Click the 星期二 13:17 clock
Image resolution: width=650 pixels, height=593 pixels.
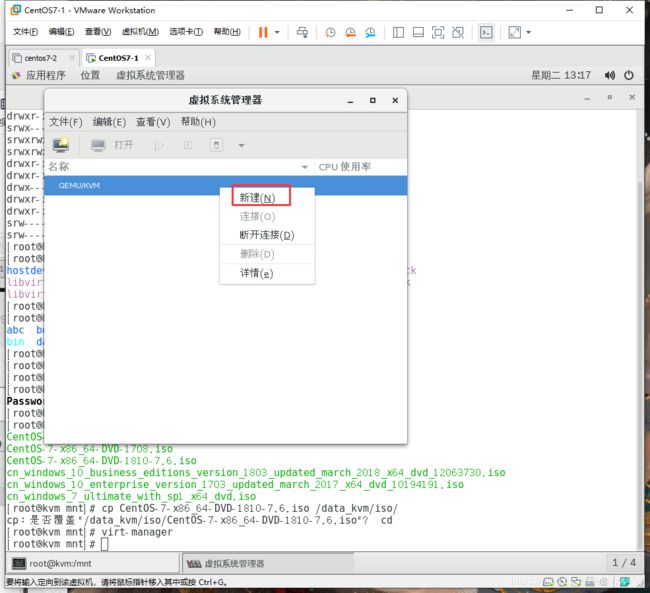[x=561, y=75]
